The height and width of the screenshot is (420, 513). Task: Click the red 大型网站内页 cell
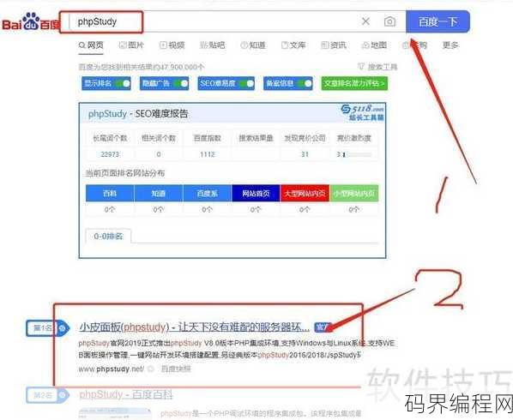[x=305, y=194]
